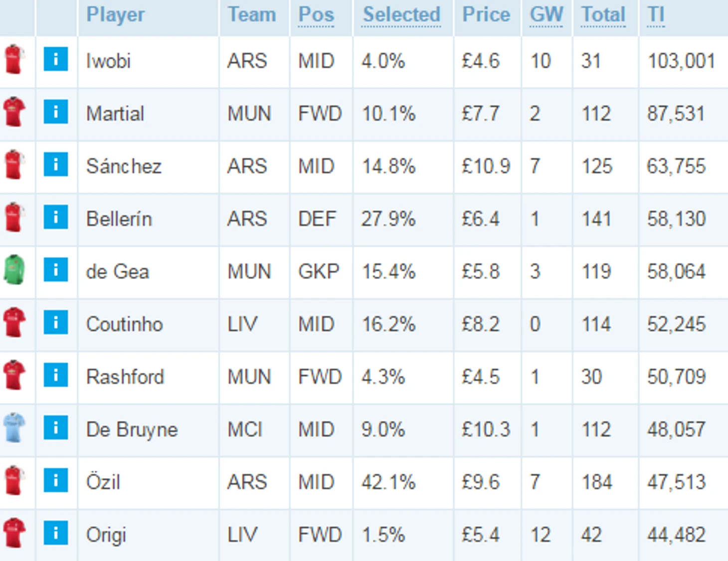Show info for Bellerín
This screenshot has width=728, height=561.
click(56, 217)
